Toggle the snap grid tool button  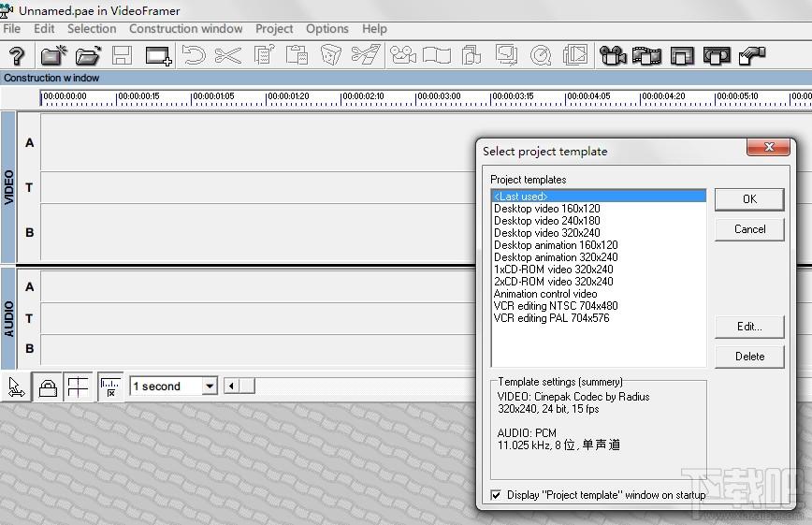pos(79,387)
